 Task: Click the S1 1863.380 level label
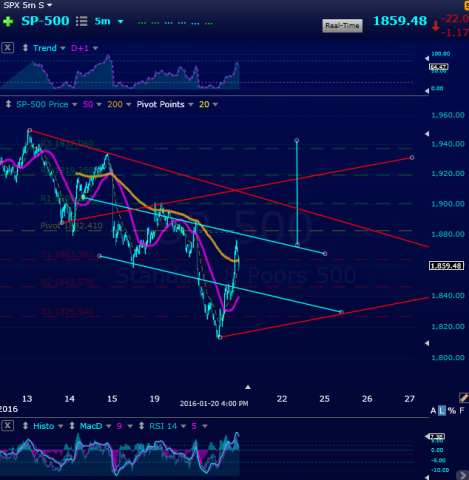[x=67, y=255]
